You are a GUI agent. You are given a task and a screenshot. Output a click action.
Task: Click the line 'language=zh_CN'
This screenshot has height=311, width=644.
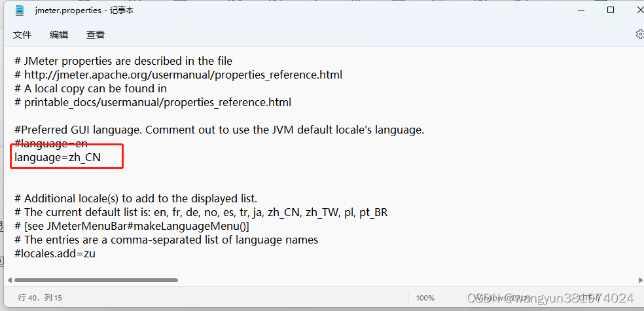(58, 157)
